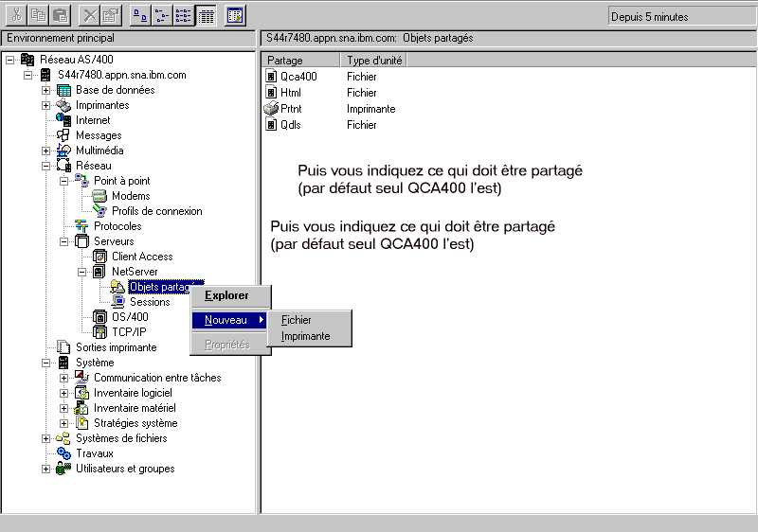Click the Travaux gears icon
Viewport: 758px width, 532px height.
click(63, 453)
